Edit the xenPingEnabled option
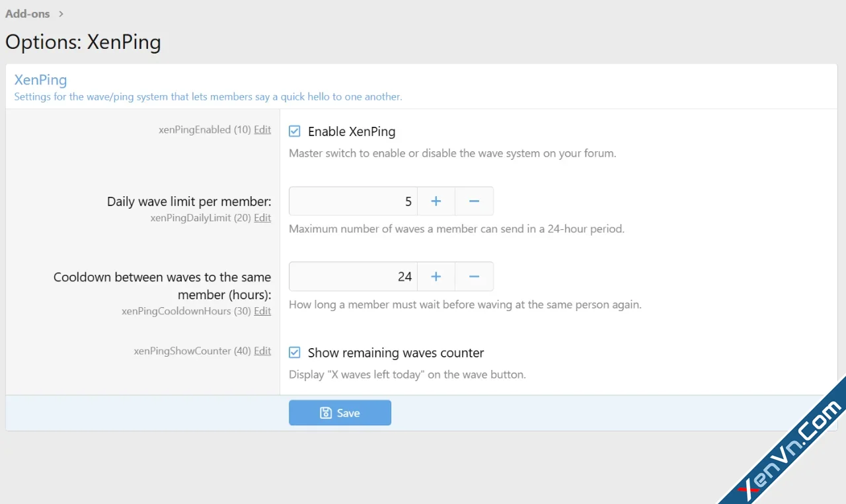The height and width of the screenshot is (504, 846). (x=262, y=129)
